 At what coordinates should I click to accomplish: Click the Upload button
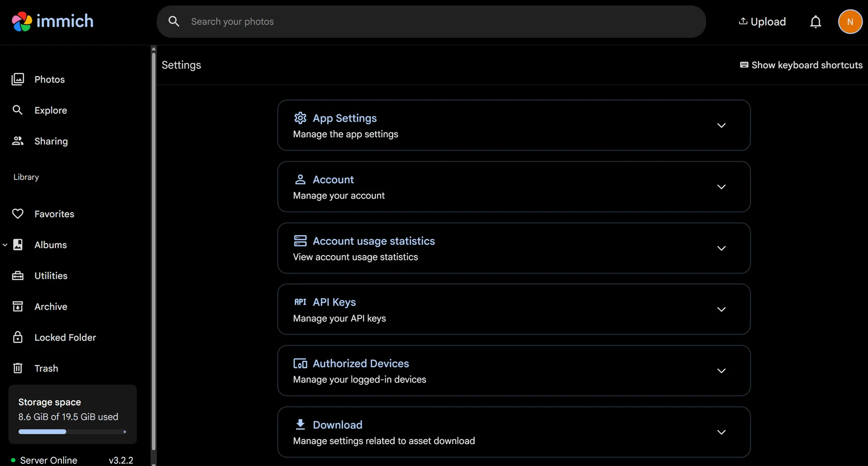(x=762, y=22)
